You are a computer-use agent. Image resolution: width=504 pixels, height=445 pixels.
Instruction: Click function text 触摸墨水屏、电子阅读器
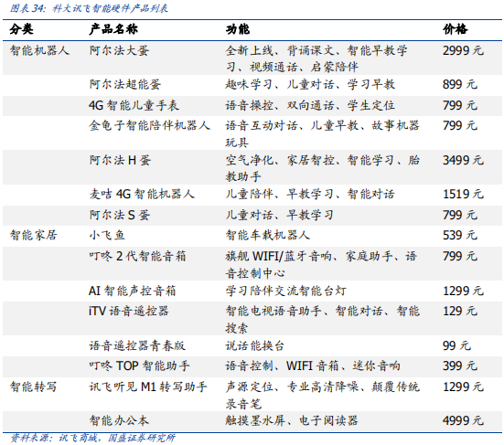click(x=292, y=420)
